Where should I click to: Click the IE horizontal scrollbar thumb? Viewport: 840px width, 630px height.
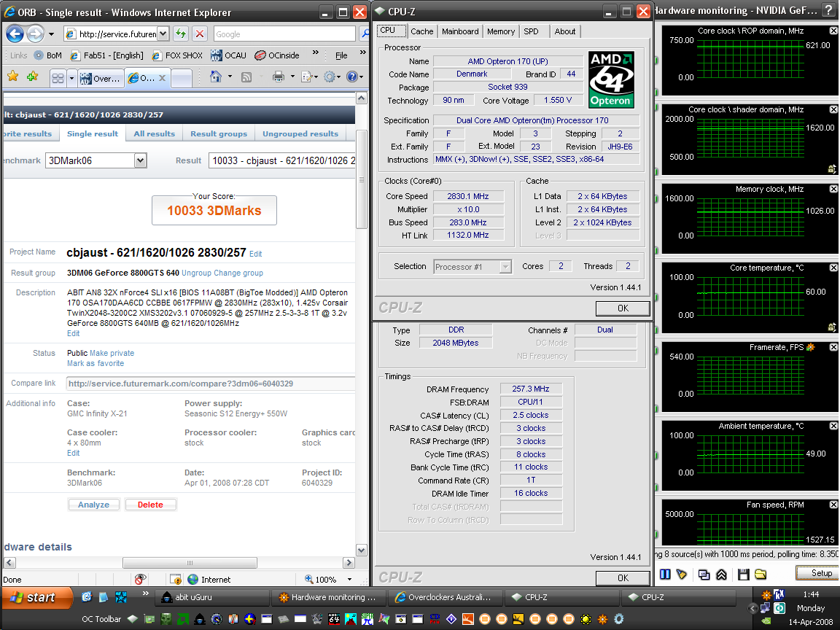tap(190, 563)
